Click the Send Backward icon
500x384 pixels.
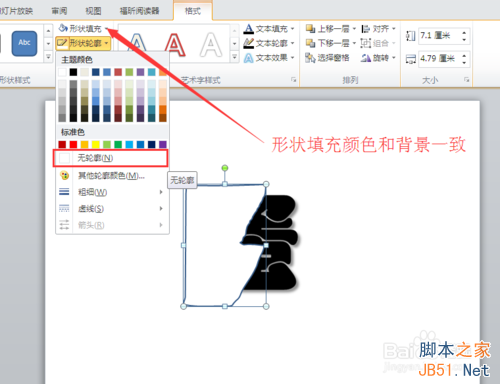pos(311,43)
